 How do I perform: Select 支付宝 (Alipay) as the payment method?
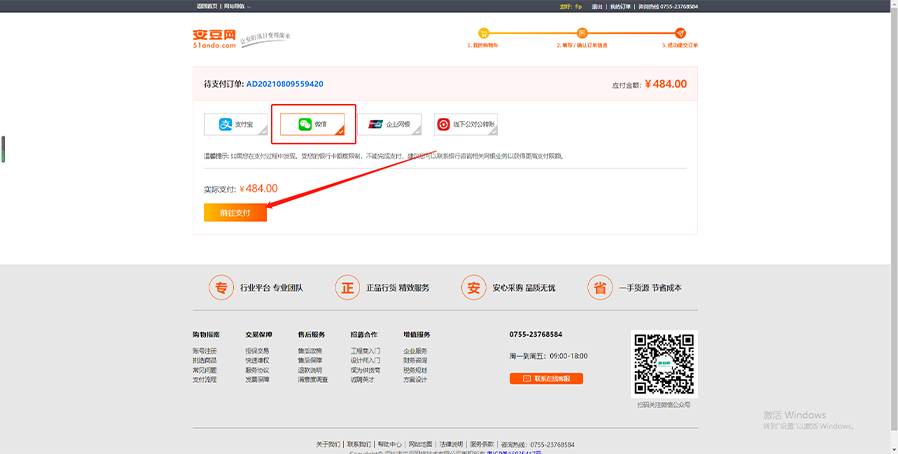pyautogui.click(x=236, y=124)
